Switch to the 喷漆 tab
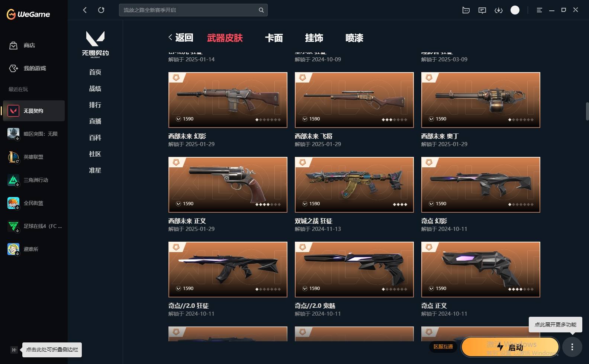Image resolution: width=589 pixels, height=364 pixels. point(354,38)
